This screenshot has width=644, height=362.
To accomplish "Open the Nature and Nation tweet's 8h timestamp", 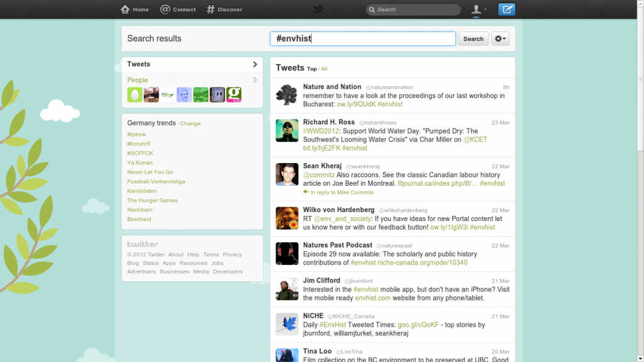I will click(506, 88).
